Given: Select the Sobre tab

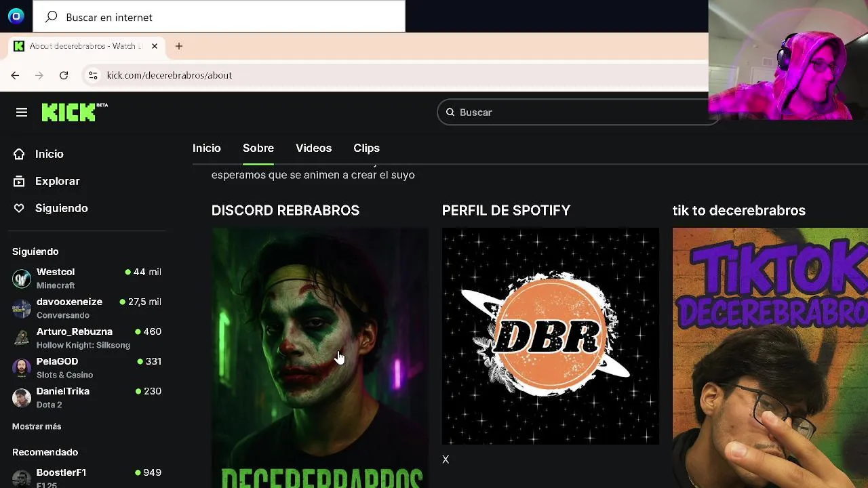Looking at the screenshot, I should click(258, 148).
